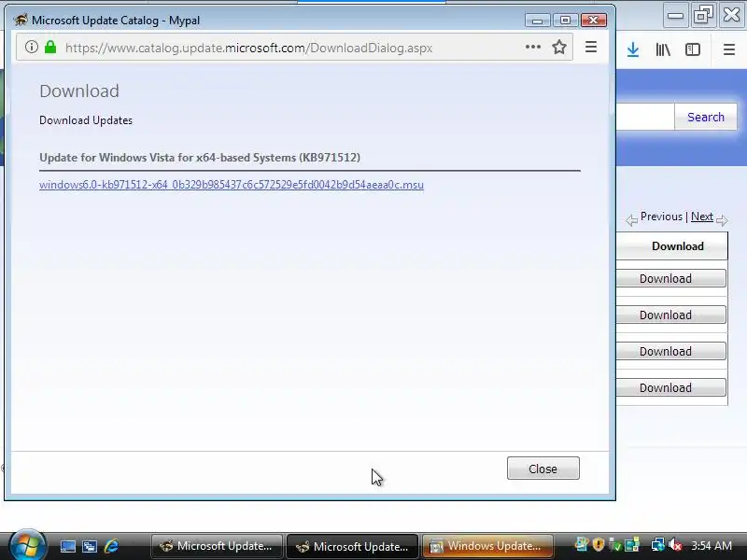Click the Update for Windows Vista KB971512 heading
747x560 pixels.
(200, 158)
